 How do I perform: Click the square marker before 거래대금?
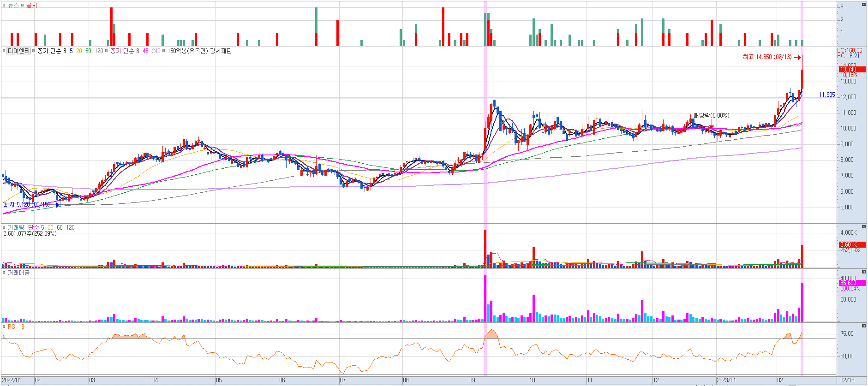4,273
